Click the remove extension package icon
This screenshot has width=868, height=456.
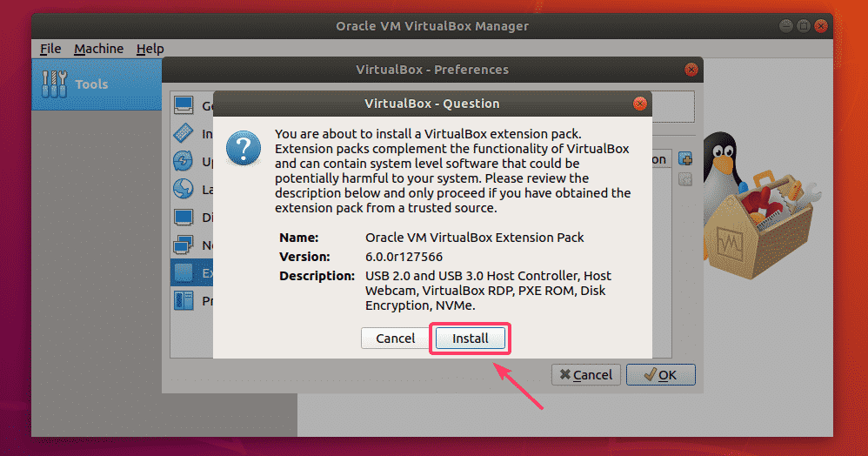coord(684,179)
